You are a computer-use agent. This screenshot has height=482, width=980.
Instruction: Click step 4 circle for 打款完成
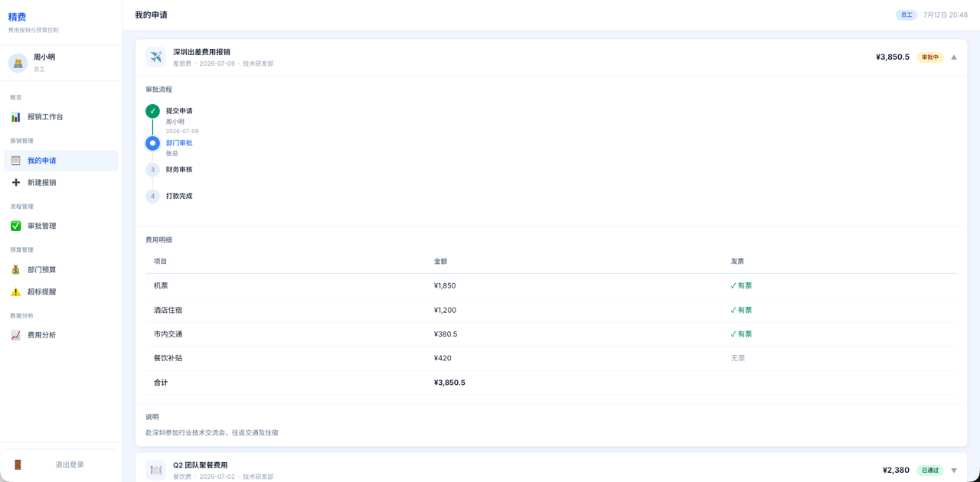pyautogui.click(x=152, y=197)
